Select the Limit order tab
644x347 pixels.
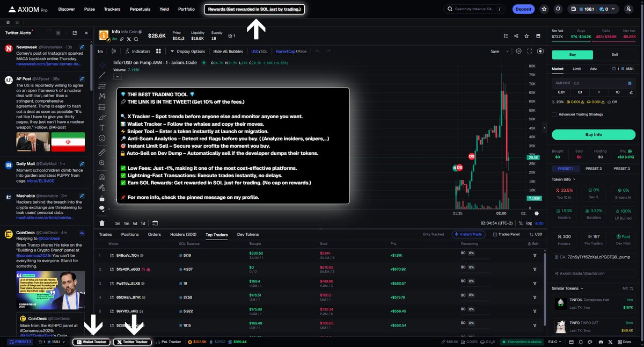pos(576,69)
